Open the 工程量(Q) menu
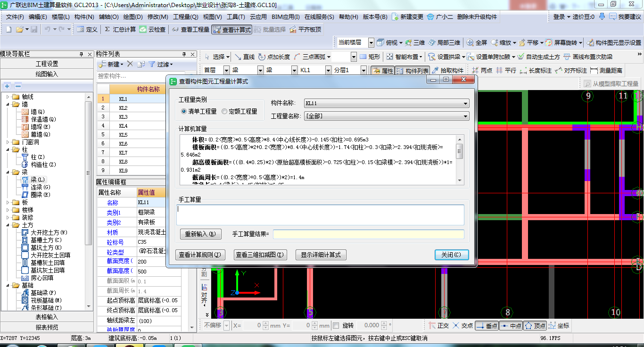 (185, 17)
